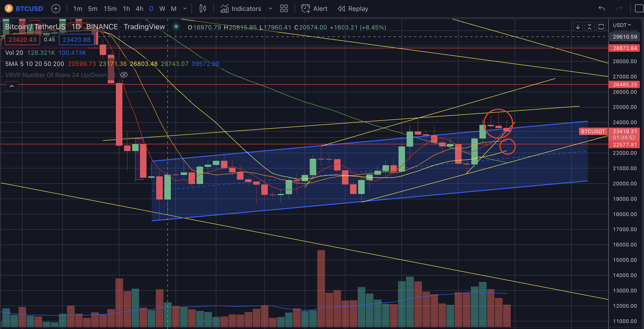Click the BTCUSD symbol search

click(x=29, y=9)
